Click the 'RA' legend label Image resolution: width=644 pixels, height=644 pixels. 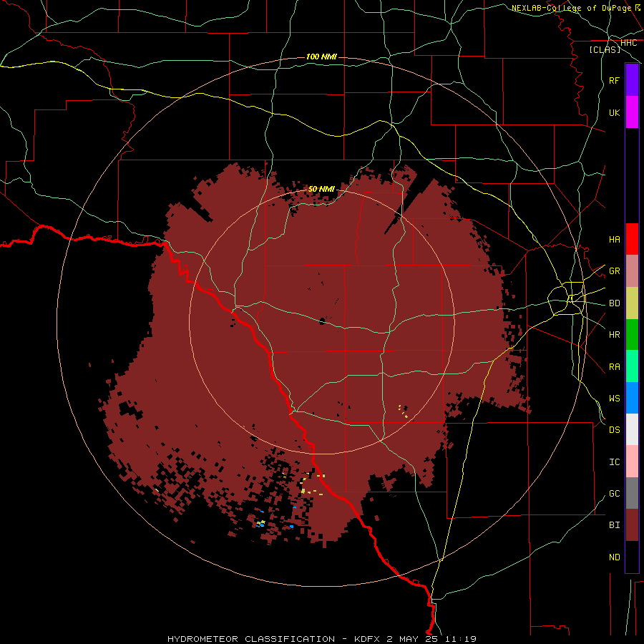[614, 367]
